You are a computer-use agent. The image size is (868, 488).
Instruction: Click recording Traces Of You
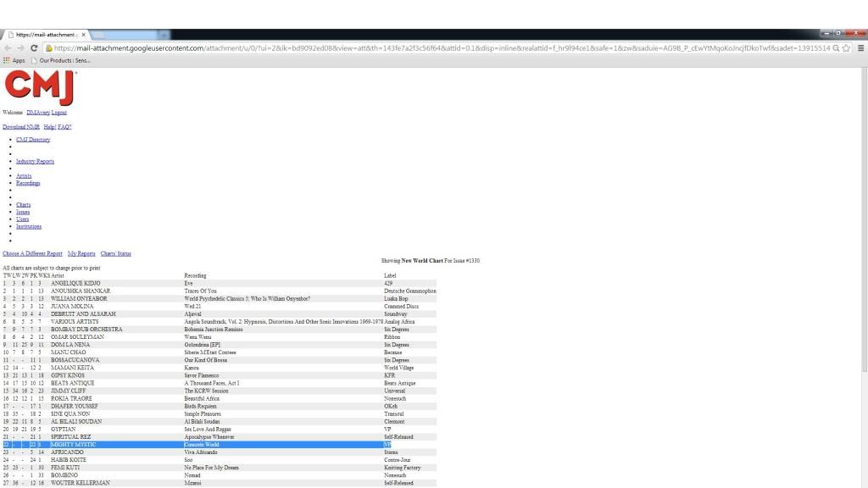tap(200, 291)
